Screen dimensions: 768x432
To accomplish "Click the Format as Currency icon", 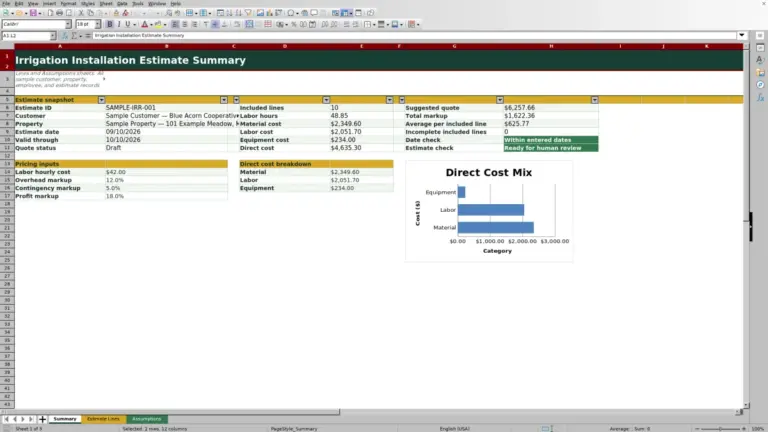I will pos(280,24).
